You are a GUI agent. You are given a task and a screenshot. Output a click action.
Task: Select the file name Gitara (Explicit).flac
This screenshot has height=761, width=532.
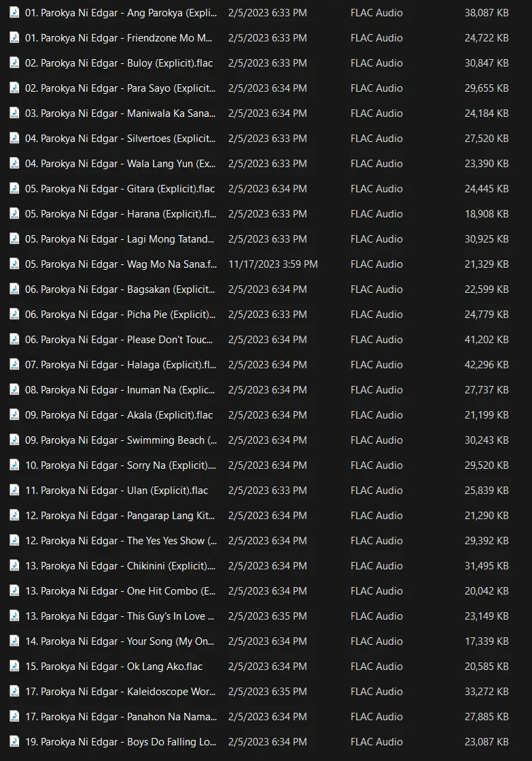120,189
